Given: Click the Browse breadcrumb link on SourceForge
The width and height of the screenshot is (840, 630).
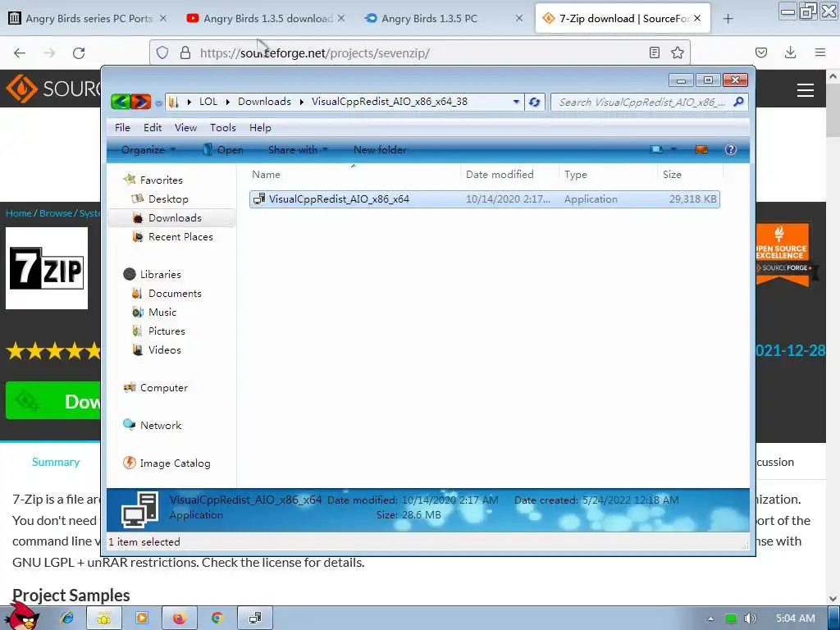Looking at the screenshot, I should coord(56,213).
